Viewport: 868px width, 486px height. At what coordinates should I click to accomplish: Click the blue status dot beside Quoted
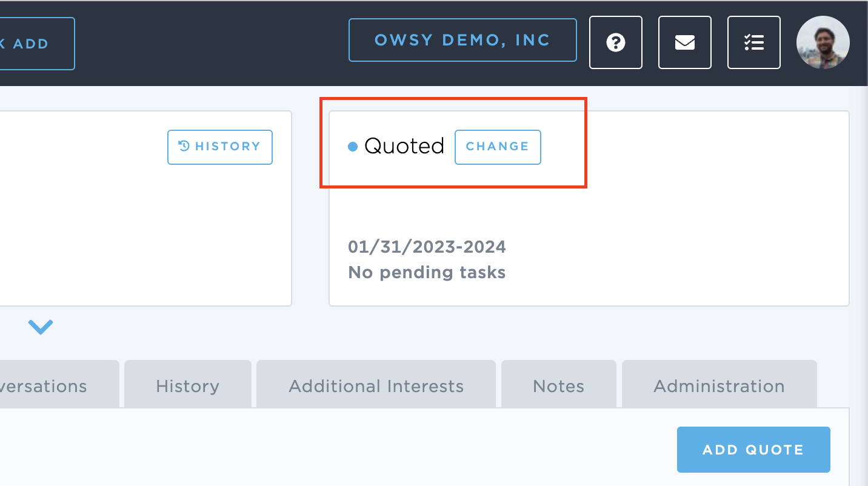(353, 147)
